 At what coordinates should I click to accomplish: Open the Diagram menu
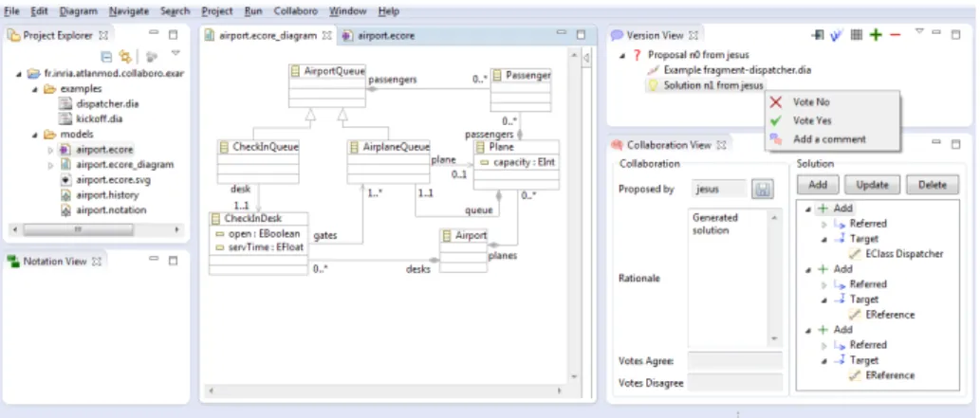(79, 10)
